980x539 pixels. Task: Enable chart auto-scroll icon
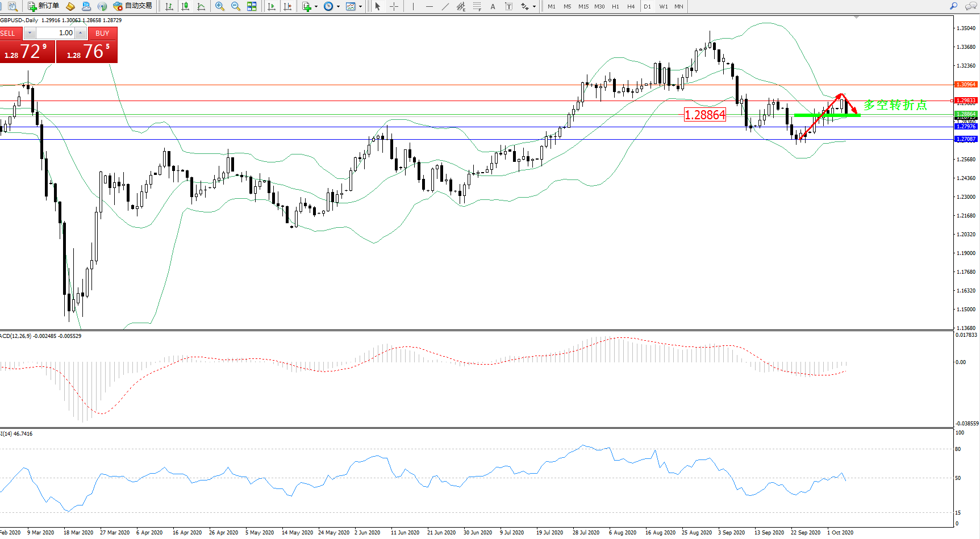coord(272,6)
